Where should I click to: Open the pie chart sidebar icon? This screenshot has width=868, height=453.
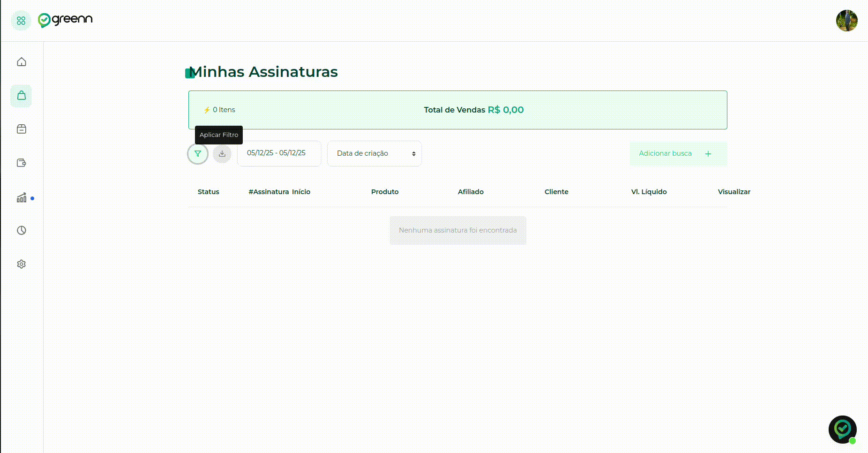coord(22,230)
